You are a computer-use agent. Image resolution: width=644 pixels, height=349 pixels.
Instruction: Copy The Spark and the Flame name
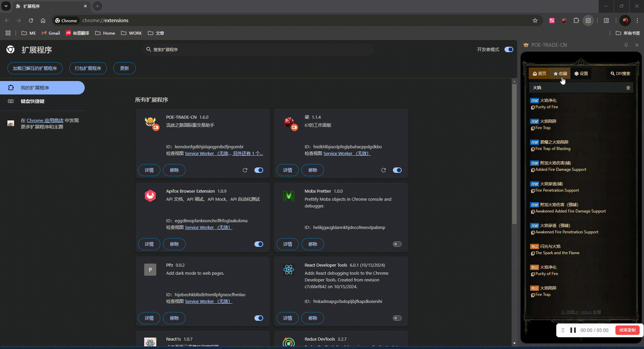point(533,254)
